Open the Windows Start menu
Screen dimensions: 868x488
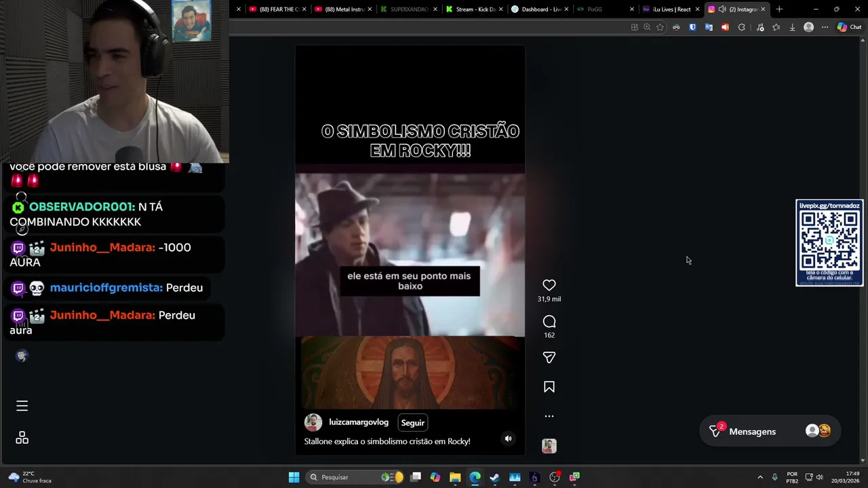294,477
